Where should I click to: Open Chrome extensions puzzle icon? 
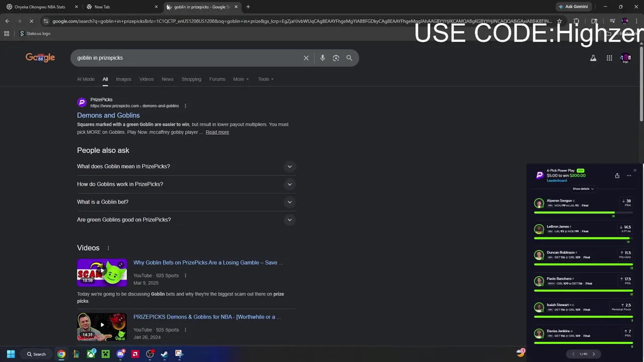coord(576,21)
